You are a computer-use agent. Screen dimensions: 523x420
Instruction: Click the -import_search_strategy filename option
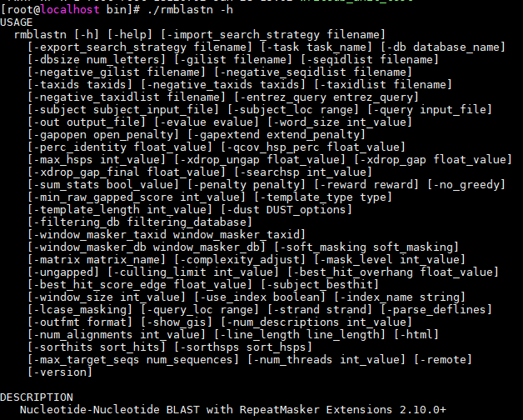pos(273,35)
